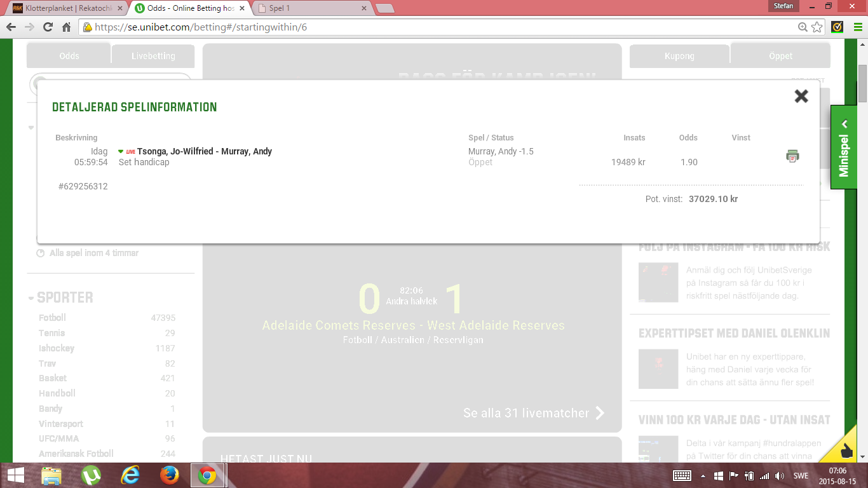Viewport: 868px width, 488px height.
Task: Open the Livebetting tab
Action: pyautogui.click(x=153, y=56)
